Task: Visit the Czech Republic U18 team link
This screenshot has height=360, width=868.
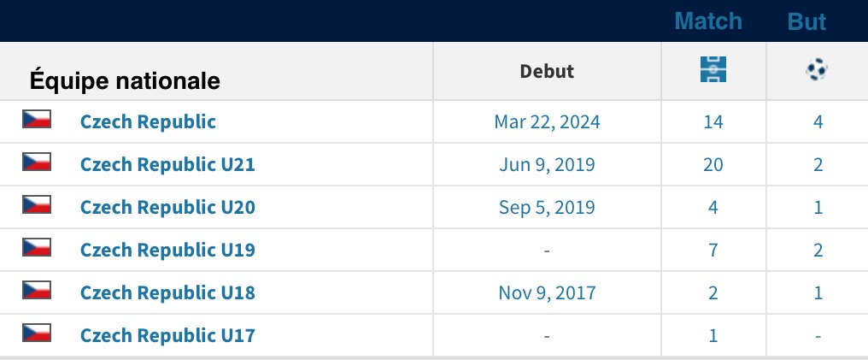Action: (167, 292)
